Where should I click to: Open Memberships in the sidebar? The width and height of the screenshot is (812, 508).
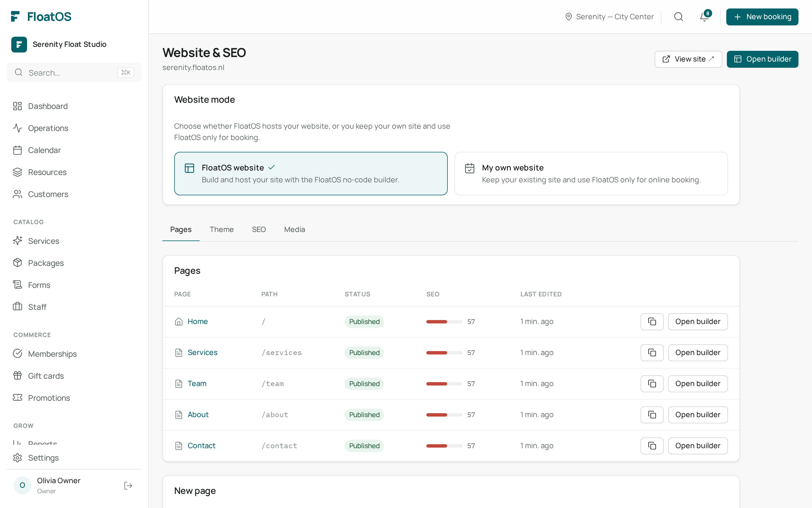pyautogui.click(x=74, y=354)
